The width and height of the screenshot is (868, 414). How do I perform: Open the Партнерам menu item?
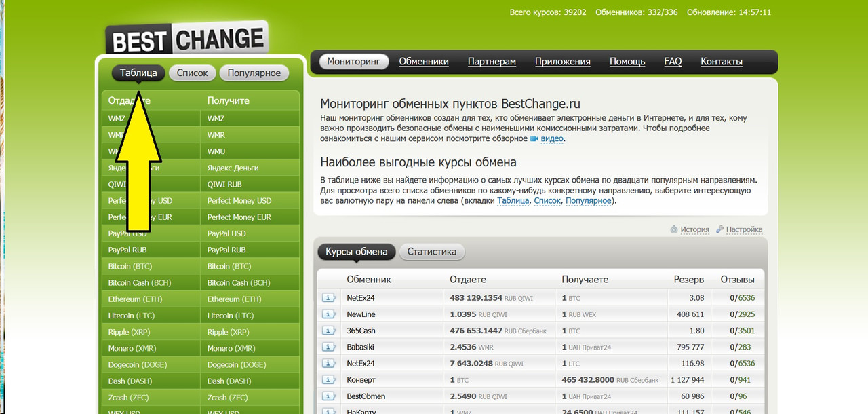tap(492, 61)
